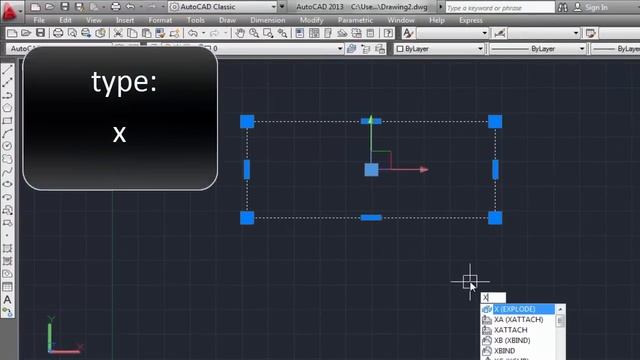Open the Tools menu
The height and width of the screenshot is (360, 640).
click(196, 20)
